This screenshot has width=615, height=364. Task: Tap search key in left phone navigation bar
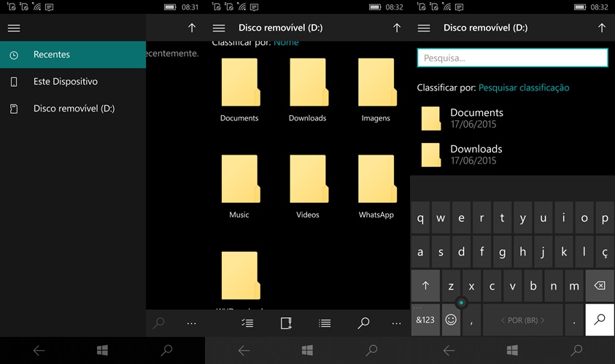pos(166,350)
